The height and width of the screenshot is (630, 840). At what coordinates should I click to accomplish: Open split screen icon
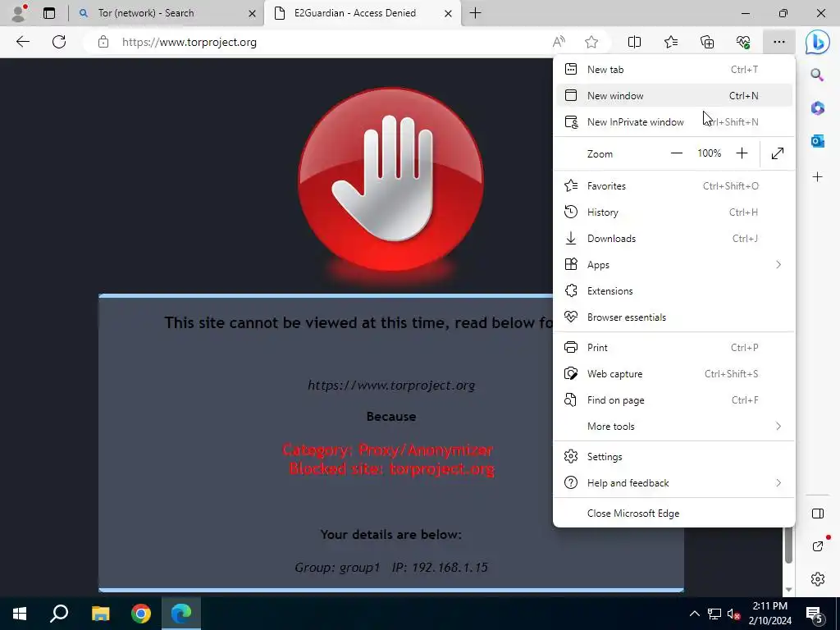tap(634, 42)
